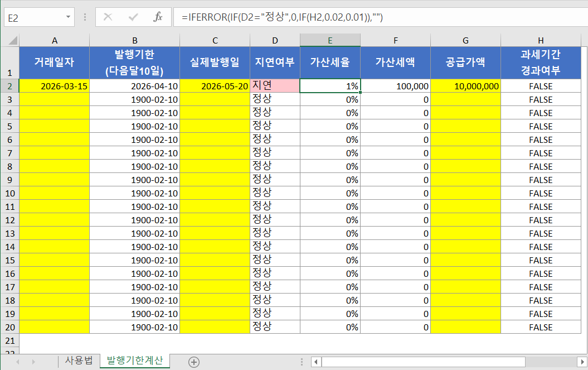Click the Name Box showing E2

35,17
